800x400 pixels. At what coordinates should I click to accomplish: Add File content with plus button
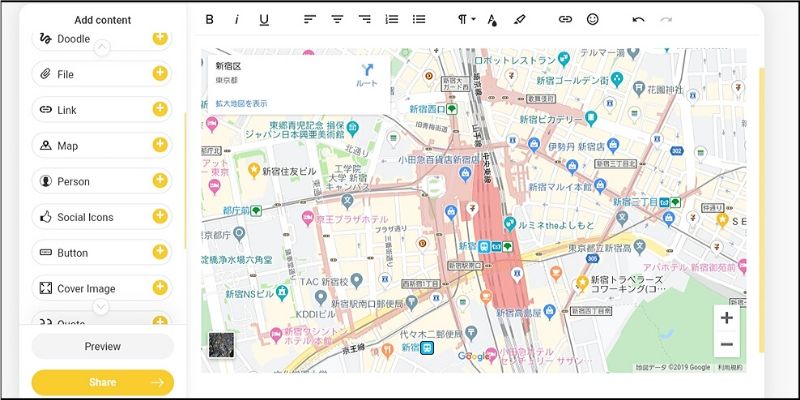pyautogui.click(x=160, y=73)
